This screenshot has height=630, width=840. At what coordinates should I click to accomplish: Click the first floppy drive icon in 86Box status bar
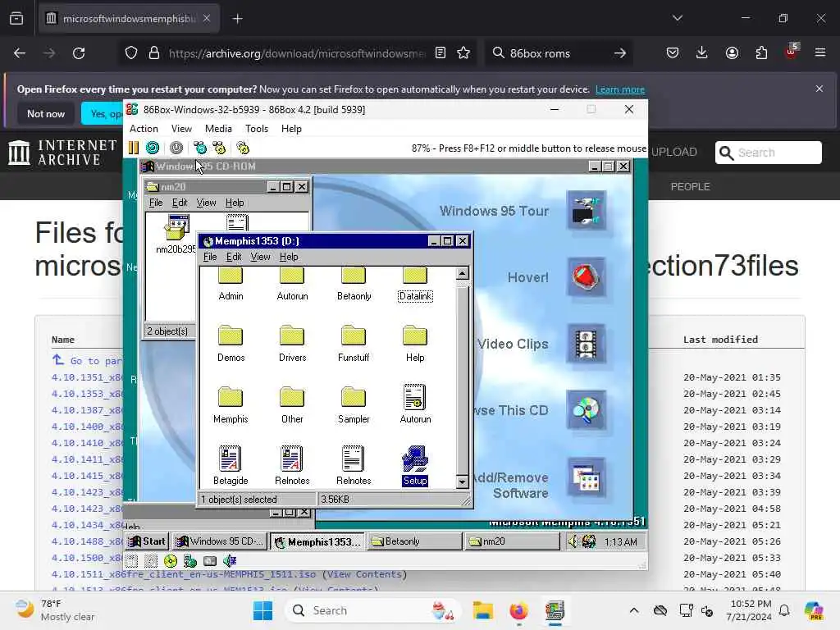tap(131, 561)
